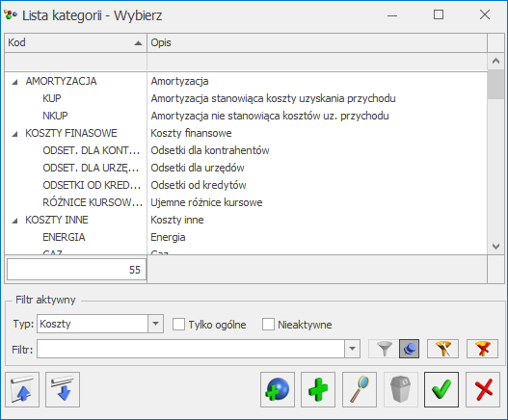This screenshot has width=508, height=420.
Task: Click 'Odsetki dla kontrahentów' description
Action: point(210,150)
